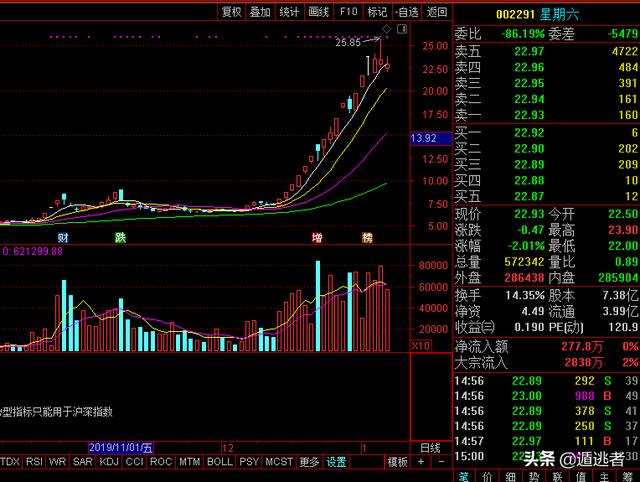640x482 pixels.
Task: Click the 13.92 price cursor label
Action: click(x=430, y=138)
